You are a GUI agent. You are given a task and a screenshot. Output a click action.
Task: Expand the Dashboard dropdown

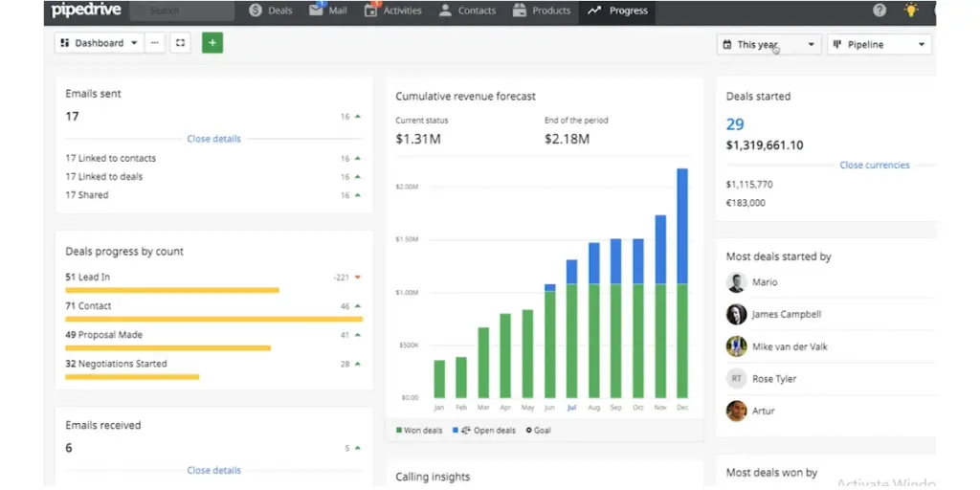99,43
